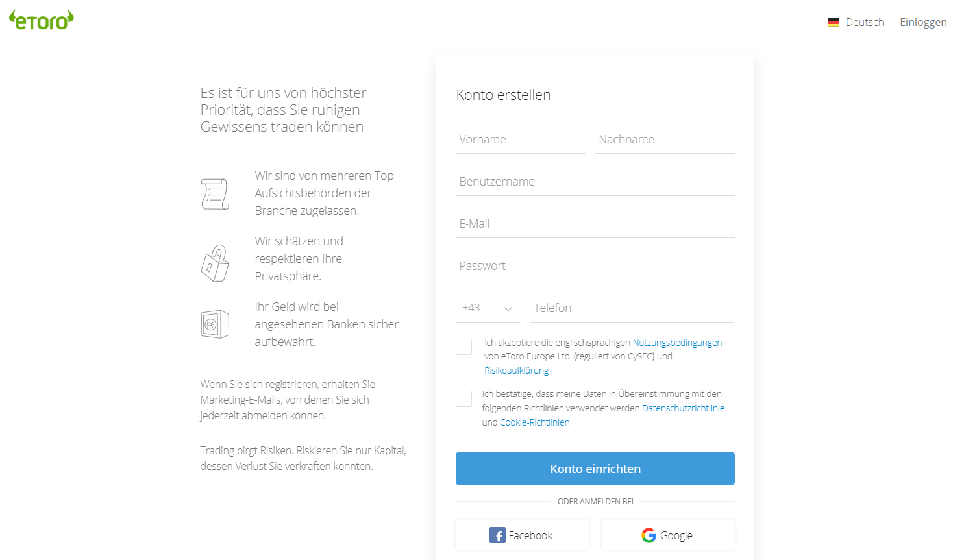Image resolution: width=964 pixels, height=560 pixels.
Task: Click the privacy padlock icon
Action: tap(215, 263)
